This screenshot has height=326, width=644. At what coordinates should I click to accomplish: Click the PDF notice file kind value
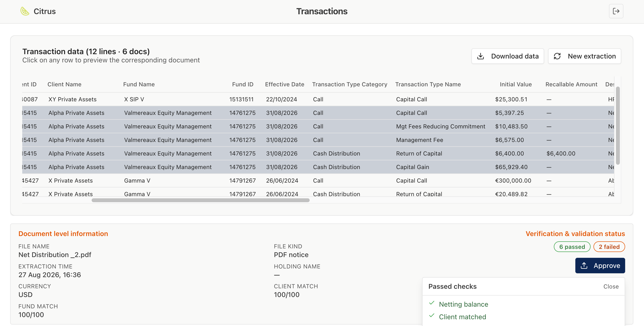point(291,255)
